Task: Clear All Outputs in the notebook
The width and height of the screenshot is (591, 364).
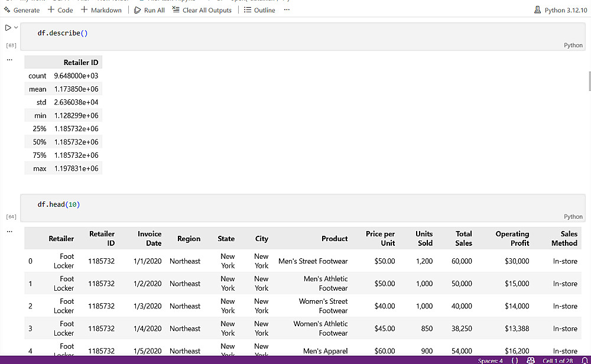Action: (202, 10)
